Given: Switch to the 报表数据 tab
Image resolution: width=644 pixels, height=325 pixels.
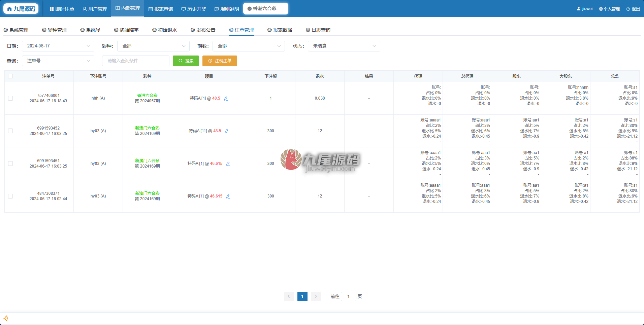Looking at the screenshot, I should point(280,30).
